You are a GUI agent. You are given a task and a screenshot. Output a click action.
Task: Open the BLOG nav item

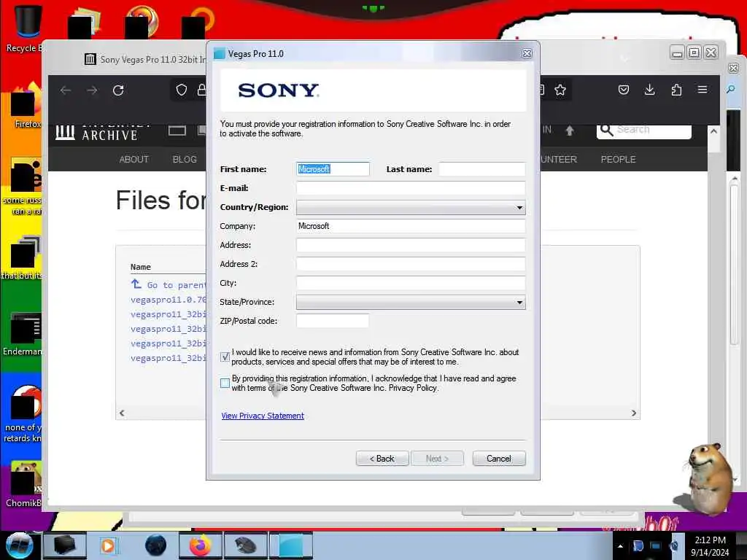(x=185, y=160)
